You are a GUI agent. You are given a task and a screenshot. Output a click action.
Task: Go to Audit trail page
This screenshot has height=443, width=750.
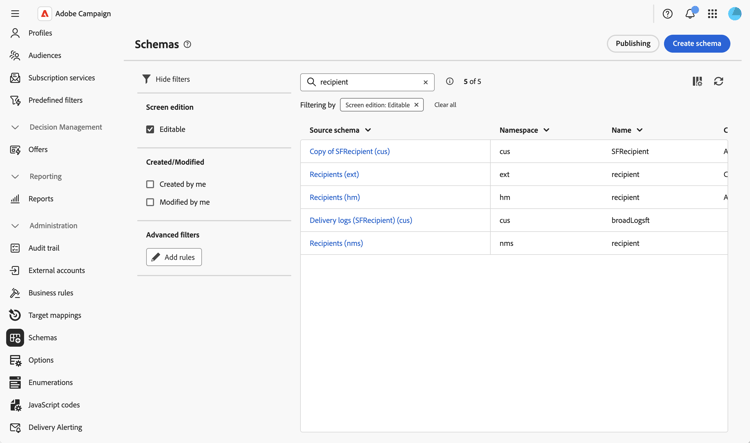44,248
